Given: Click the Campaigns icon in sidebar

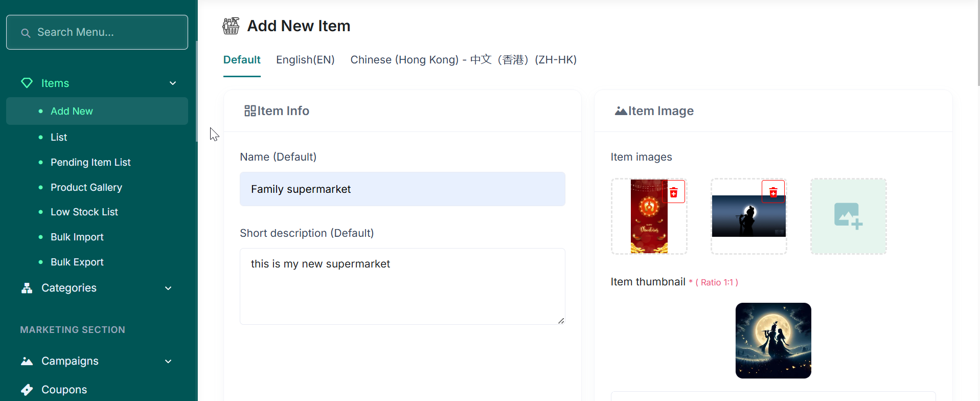Looking at the screenshot, I should pos(27,361).
